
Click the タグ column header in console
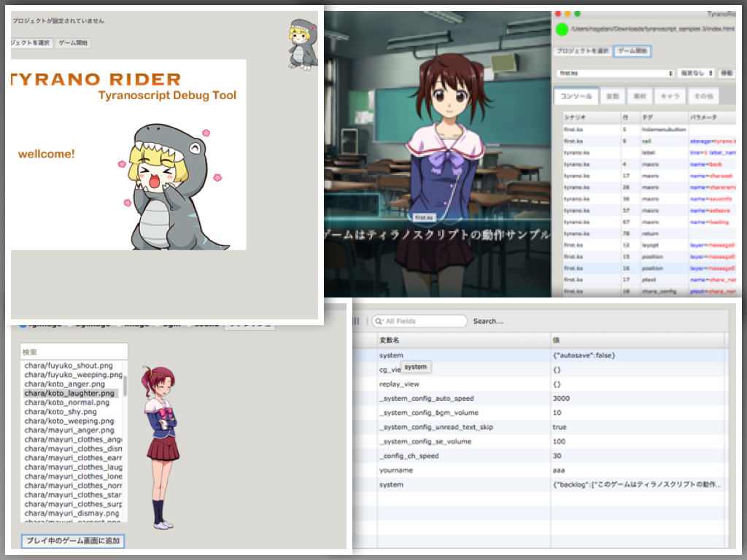coord(664,117)
